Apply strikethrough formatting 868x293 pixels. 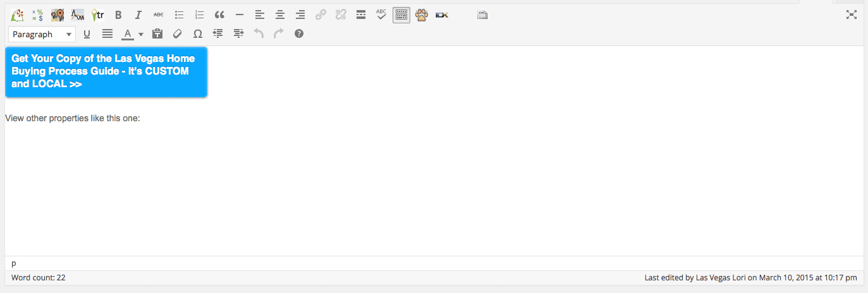159,15
